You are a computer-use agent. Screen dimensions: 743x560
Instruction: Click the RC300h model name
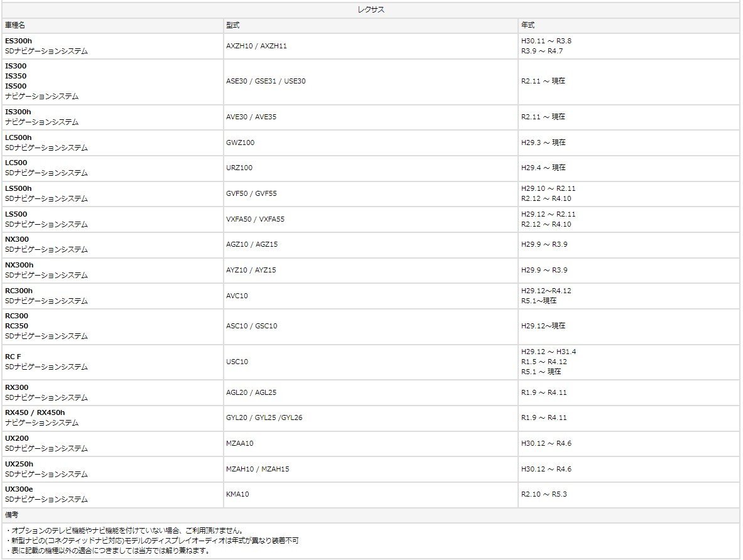point(19,291)
